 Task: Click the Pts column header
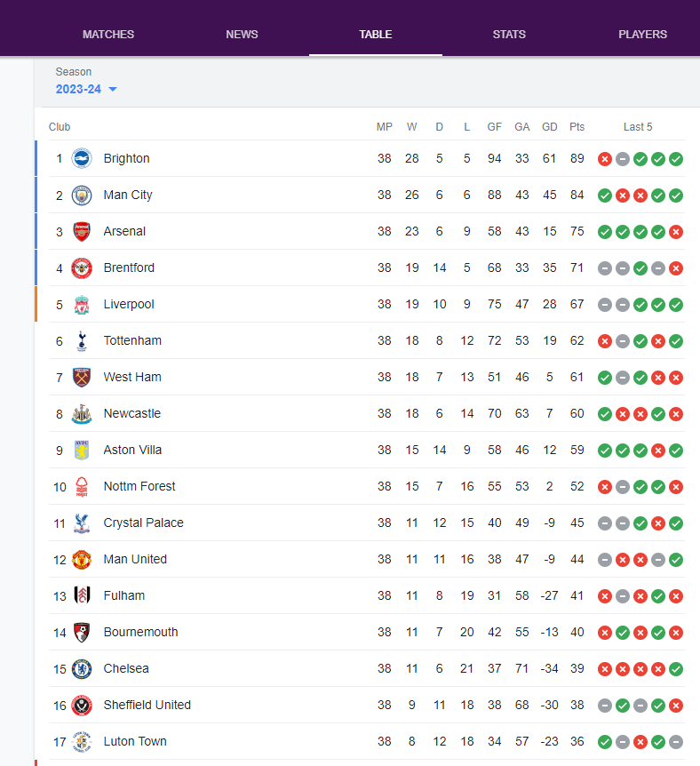click(577, 127)
